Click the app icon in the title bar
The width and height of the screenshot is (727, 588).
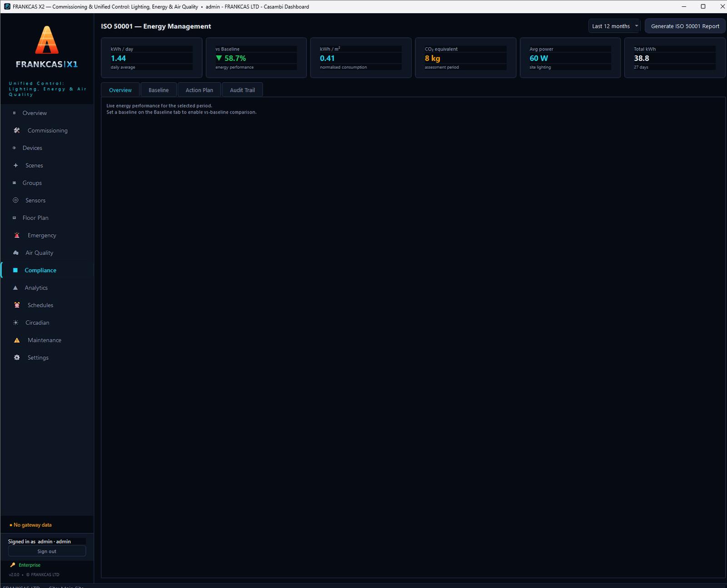[x=7, y=7]
